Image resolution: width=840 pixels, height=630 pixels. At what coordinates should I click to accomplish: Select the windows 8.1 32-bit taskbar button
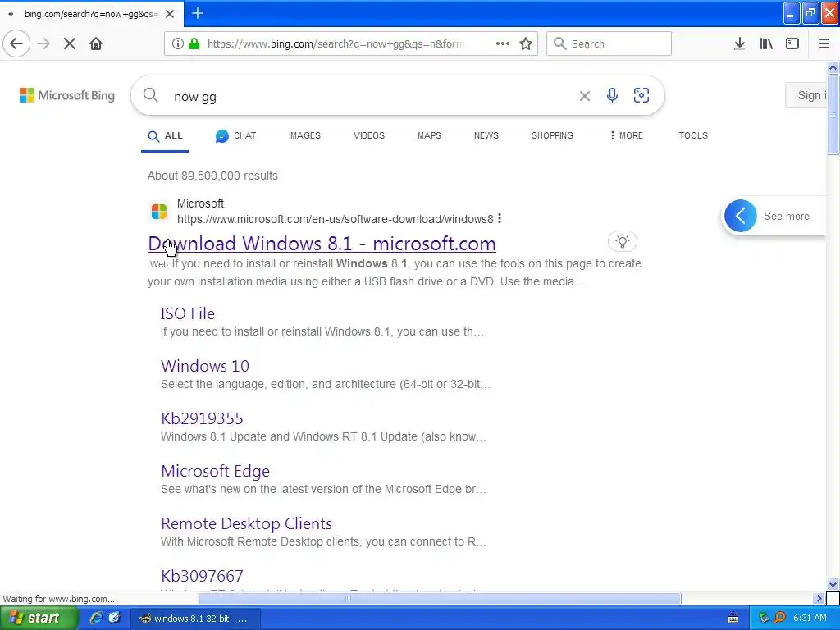pos(195,619)
